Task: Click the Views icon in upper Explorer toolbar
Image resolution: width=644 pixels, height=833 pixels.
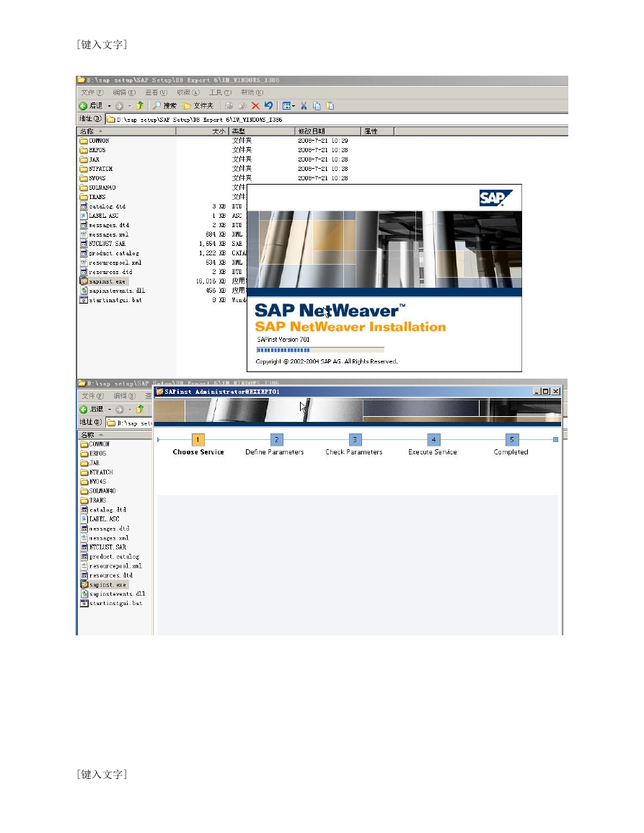Action: click(x=286, y=106)
